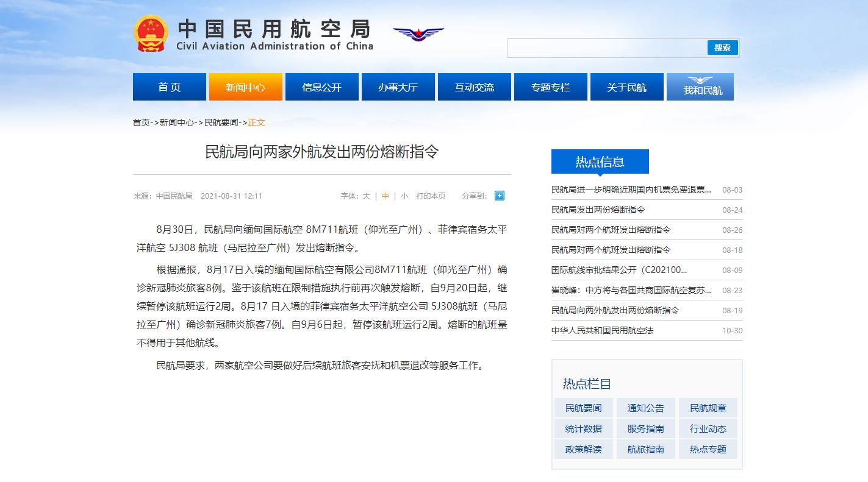Viewport: 868px width, 482px height.
Task: Focus the search text field
Action: (x=607, y=48)
